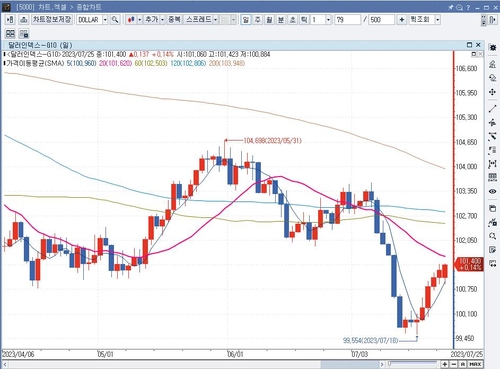Click the DOLLAR symbol input field
The image size is (500, 369).
coord(89,20)
